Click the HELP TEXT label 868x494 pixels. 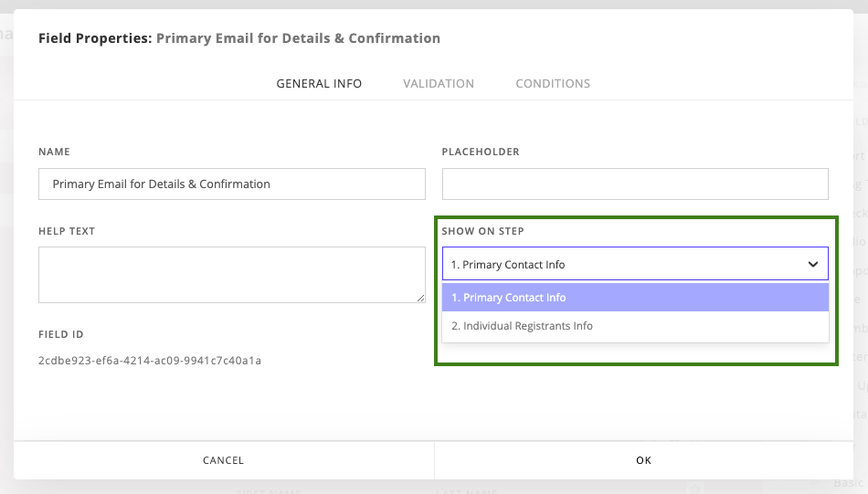tap(67, 231)
